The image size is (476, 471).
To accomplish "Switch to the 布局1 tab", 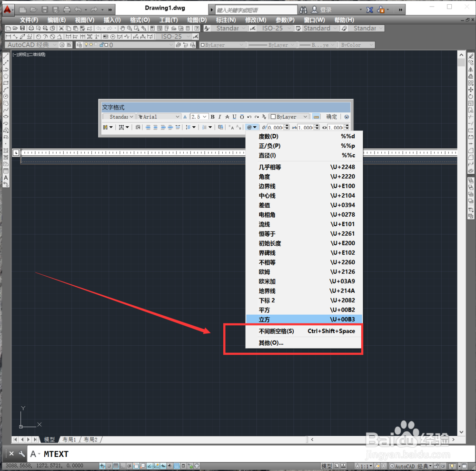I will [x=69, y=440].
